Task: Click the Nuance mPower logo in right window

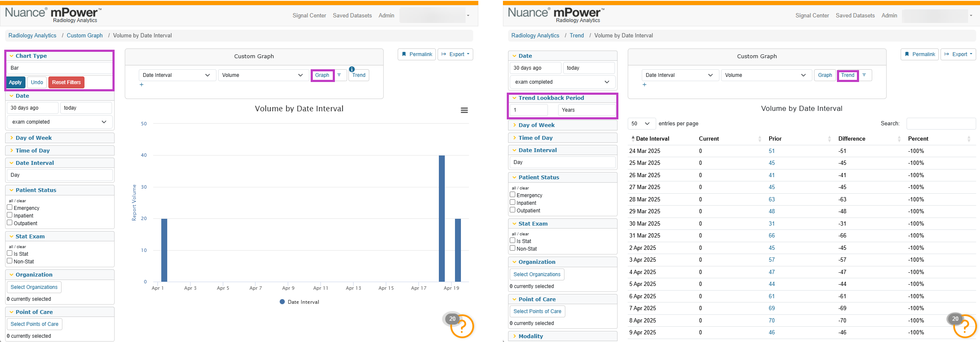Action: point(556,14)
